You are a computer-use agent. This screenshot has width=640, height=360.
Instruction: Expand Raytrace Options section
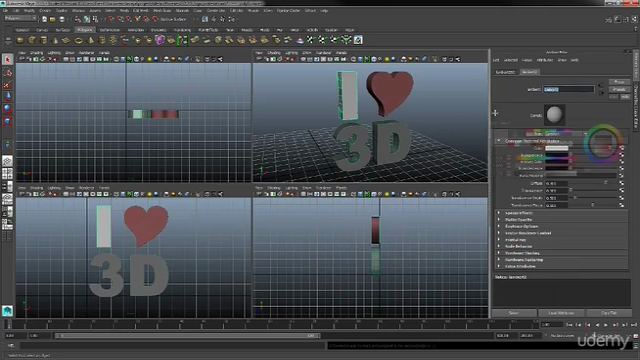[x=498, y=226]
